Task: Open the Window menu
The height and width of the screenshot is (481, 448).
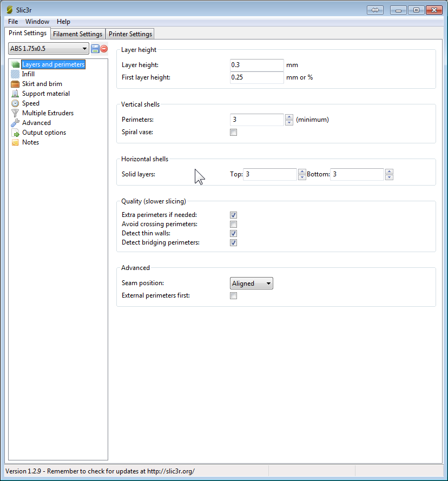Action: coord(37,22)
